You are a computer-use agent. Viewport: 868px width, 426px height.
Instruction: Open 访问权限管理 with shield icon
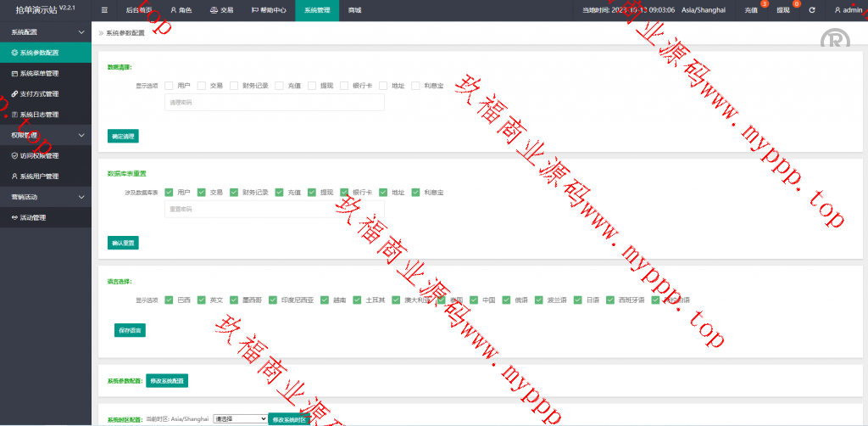point(39,155)
